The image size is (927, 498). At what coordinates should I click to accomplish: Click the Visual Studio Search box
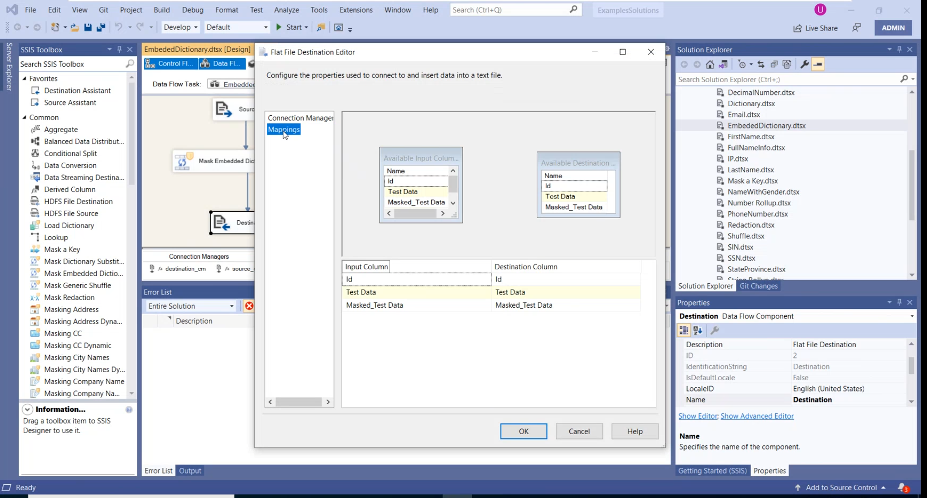[x=514, y=10]
